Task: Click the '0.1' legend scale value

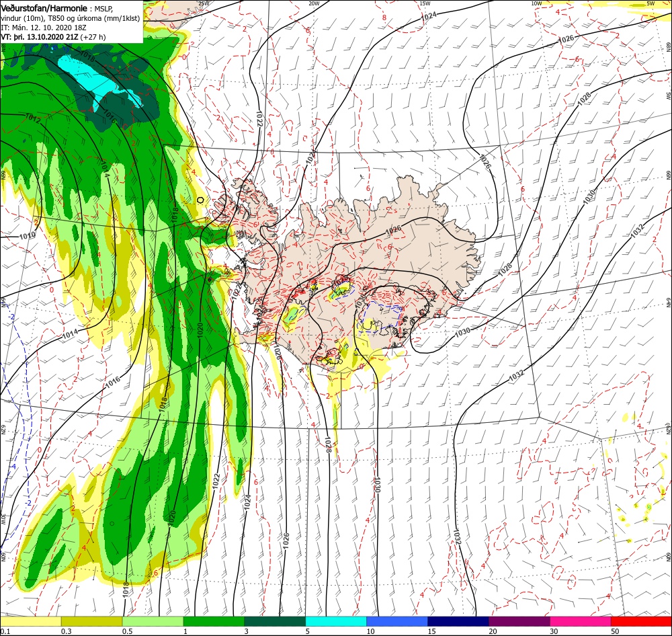Action: (4, 631)
